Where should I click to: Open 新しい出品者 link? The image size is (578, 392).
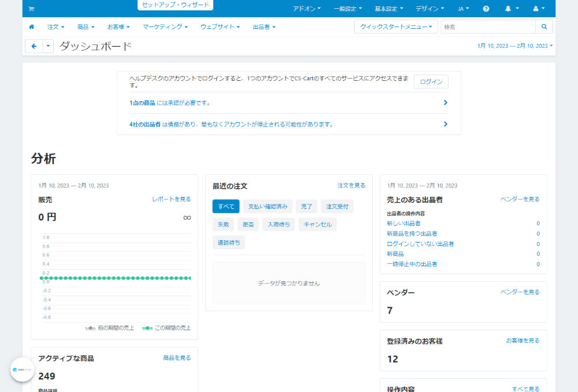coord(403,223)
